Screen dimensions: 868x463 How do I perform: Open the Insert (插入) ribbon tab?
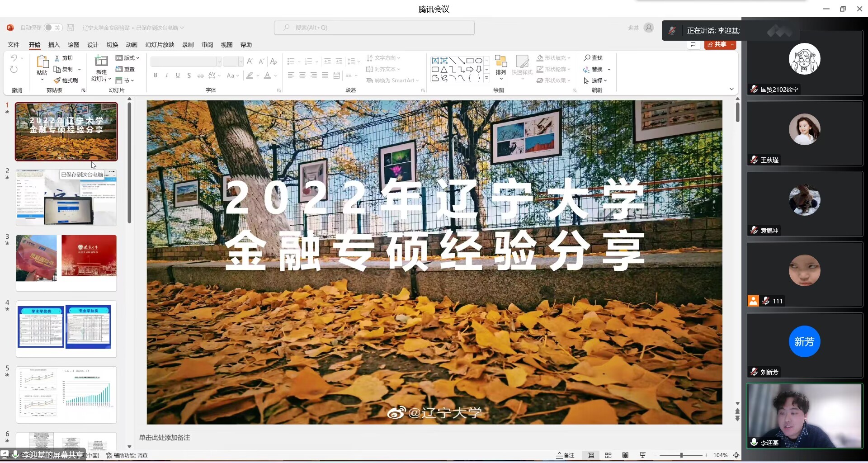(54, 45)
